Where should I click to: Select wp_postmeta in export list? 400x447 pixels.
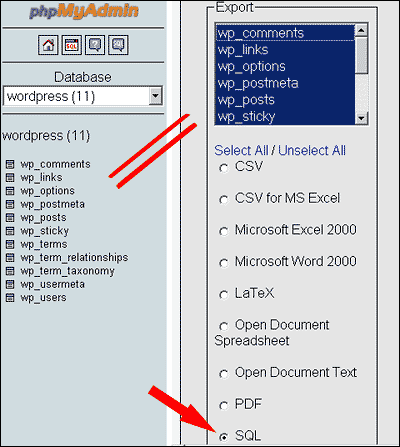pyautogui.click(x=285, y=83)
